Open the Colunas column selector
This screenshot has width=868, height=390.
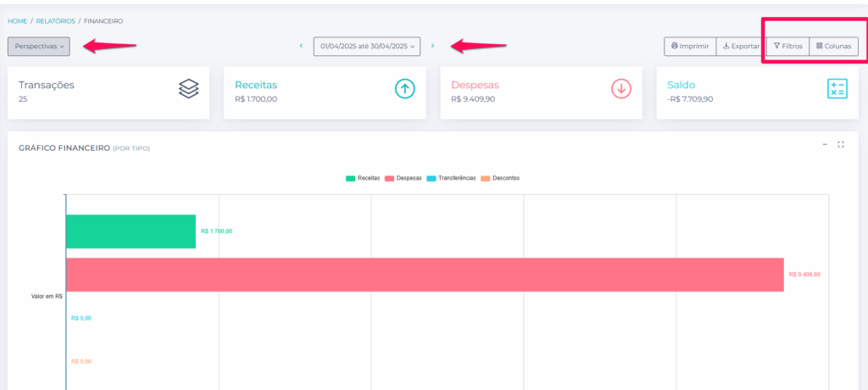[x=834, y=47]
